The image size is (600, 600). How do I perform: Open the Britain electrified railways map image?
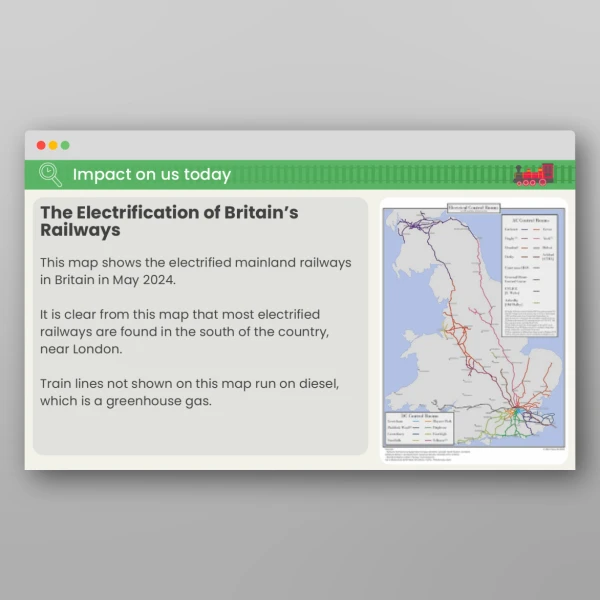tap(474, 331)
